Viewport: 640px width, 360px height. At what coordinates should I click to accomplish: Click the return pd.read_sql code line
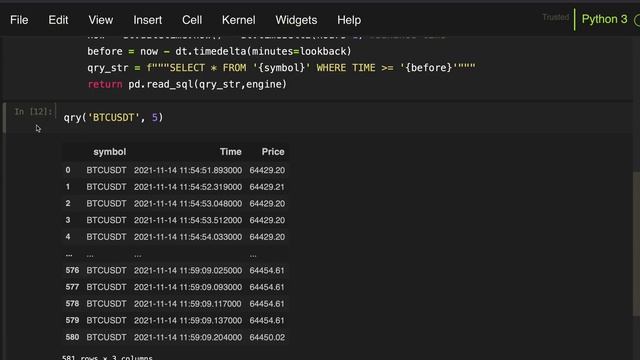tap(187, 84)
